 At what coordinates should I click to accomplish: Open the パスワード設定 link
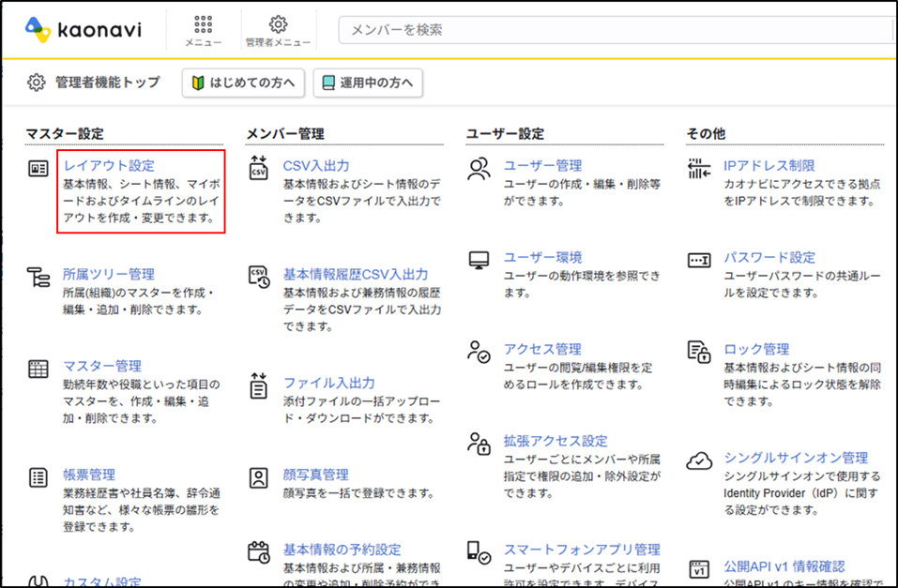769,257
